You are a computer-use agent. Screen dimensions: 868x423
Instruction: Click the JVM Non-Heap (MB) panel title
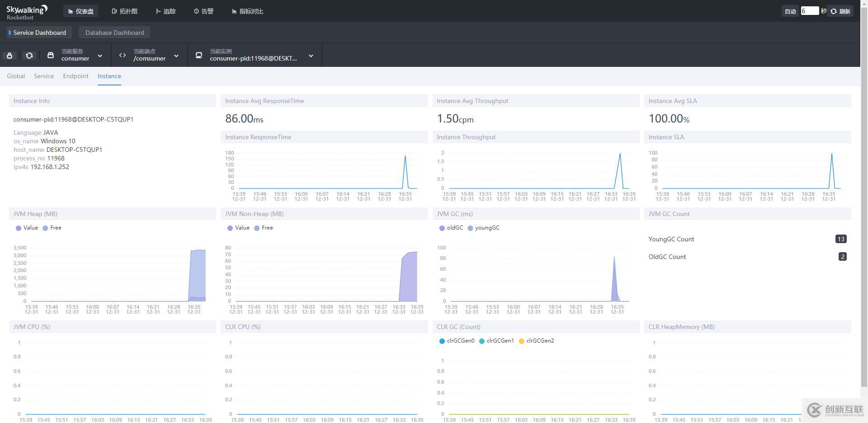pos(255,214)
